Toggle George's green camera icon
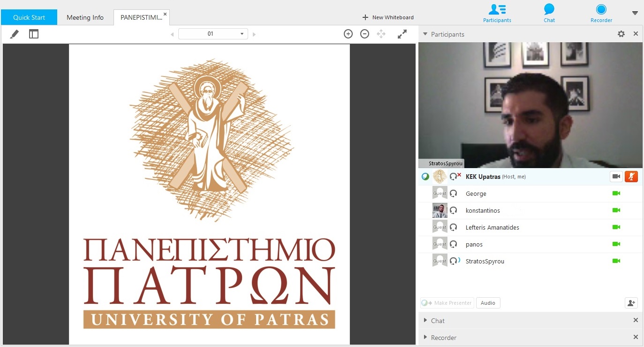 pyautogui.click(x=616, y=193)
